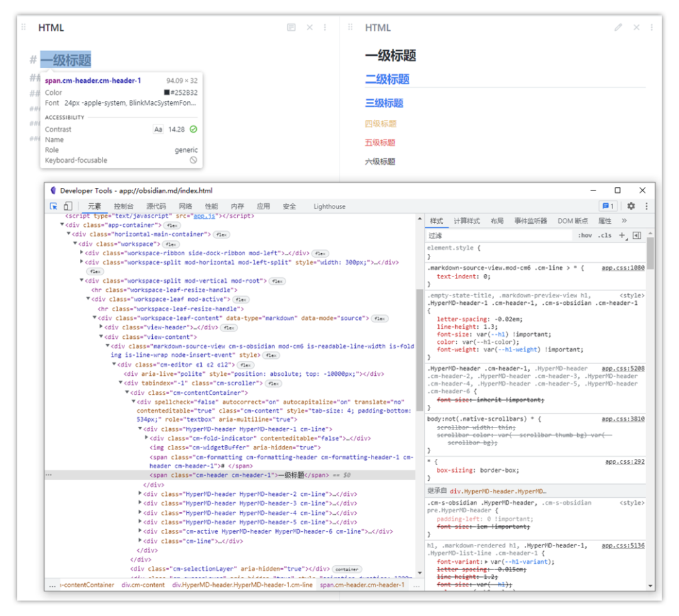The width and height of the screenshot is (679, 616).
Task: Click the #252B32 color swatch in tooltip
Action: pyautogui.click(x=167, y=92)
